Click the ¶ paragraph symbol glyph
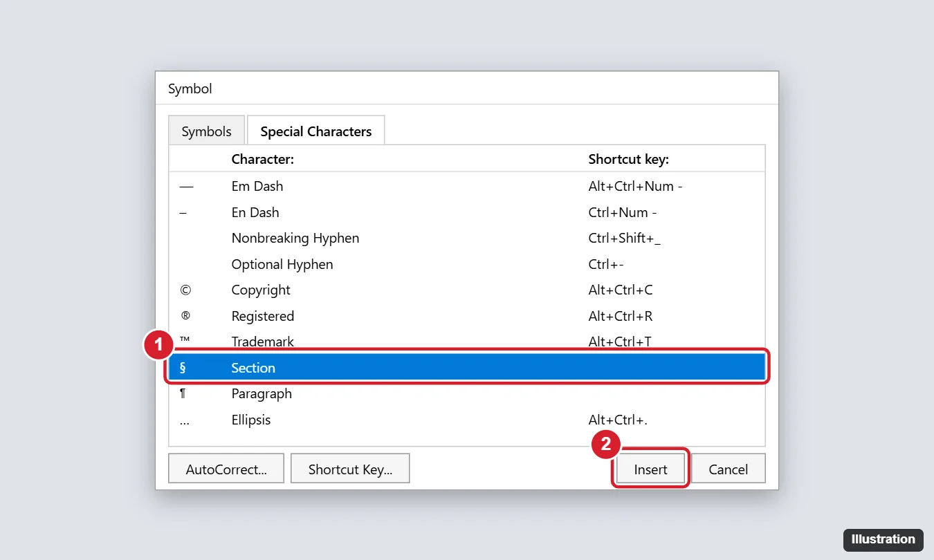934x560 pixels. pyautogui.click(x=183, y=394)
